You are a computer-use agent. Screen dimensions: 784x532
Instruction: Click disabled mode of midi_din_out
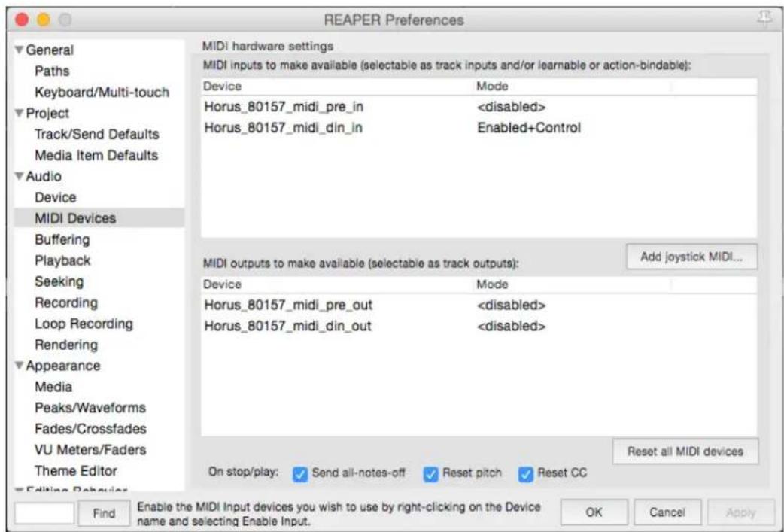tap(511, 326)
